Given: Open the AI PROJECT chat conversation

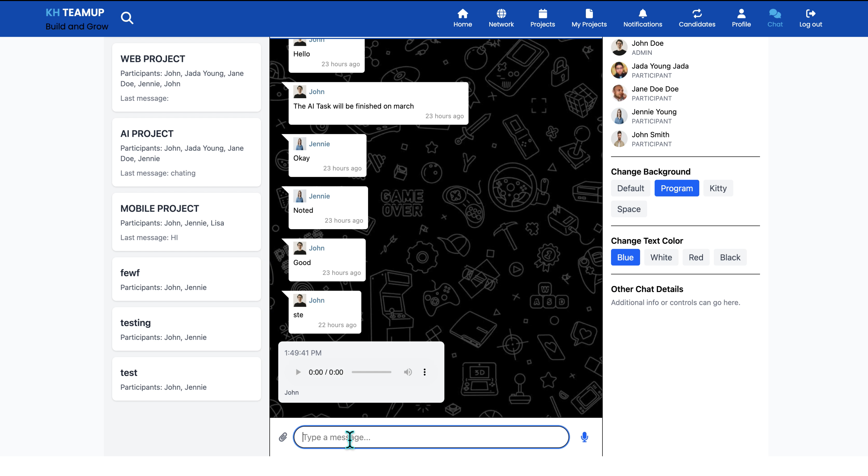Looking at the screenshot, I should click(x=186, y=152).
